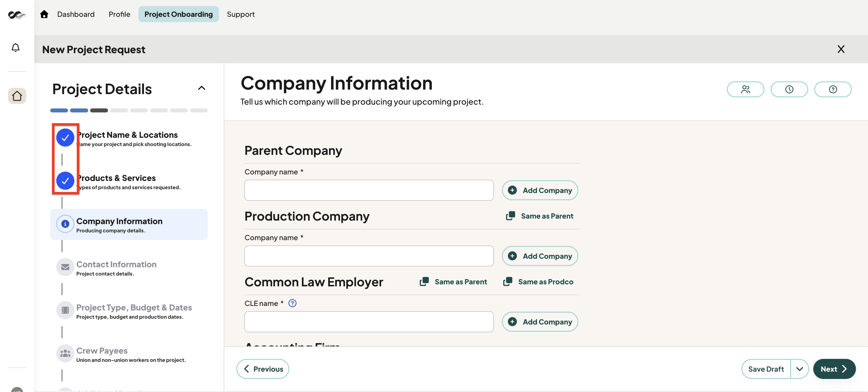Click the Products & Services checkmark

(x=65, y=180)
